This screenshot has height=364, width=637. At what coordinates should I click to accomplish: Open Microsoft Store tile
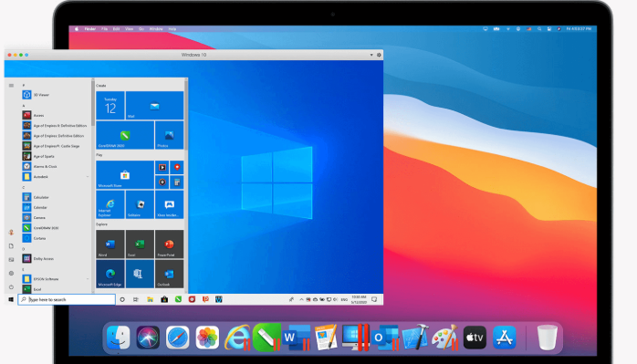(125, 174)
